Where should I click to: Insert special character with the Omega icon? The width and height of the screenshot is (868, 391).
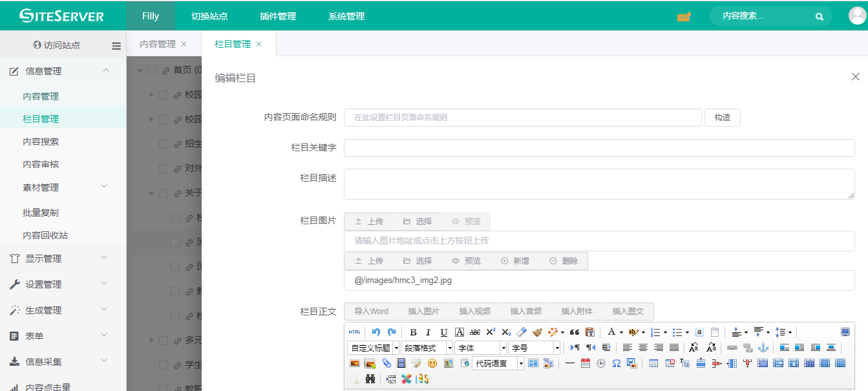(x=616, y=363)
